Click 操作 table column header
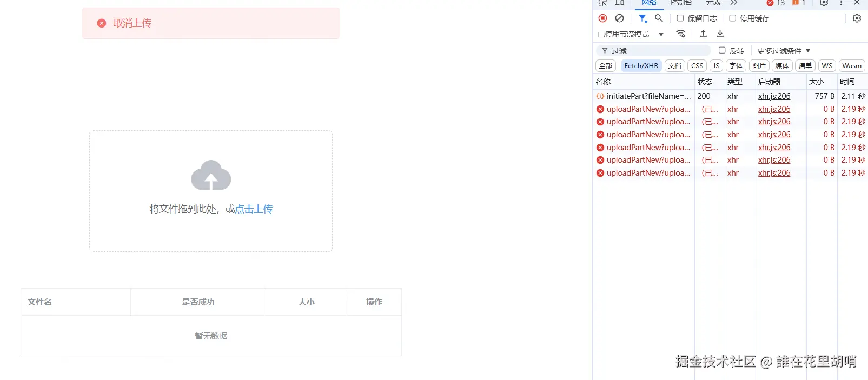Image resolution: width=868 pixels, height=380 pixels. 374,302
